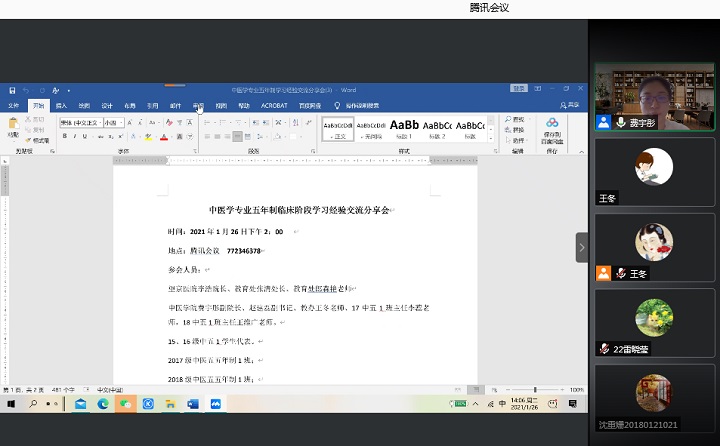Open the font size dropdown
This screenshot has width=720, height=446.
point(121,122)
